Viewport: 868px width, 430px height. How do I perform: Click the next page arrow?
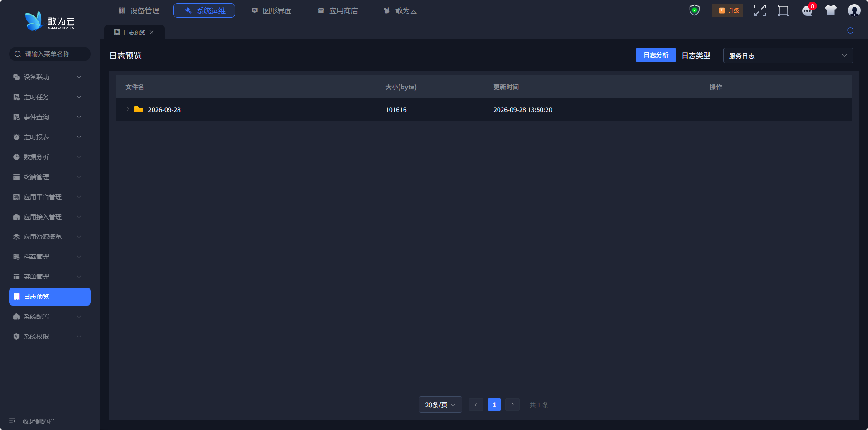tap(513, 405)
